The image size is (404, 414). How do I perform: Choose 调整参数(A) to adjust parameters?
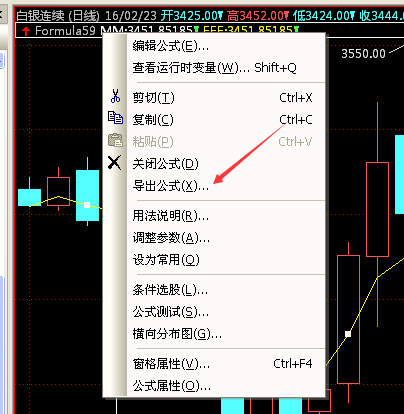pos(215,238)
